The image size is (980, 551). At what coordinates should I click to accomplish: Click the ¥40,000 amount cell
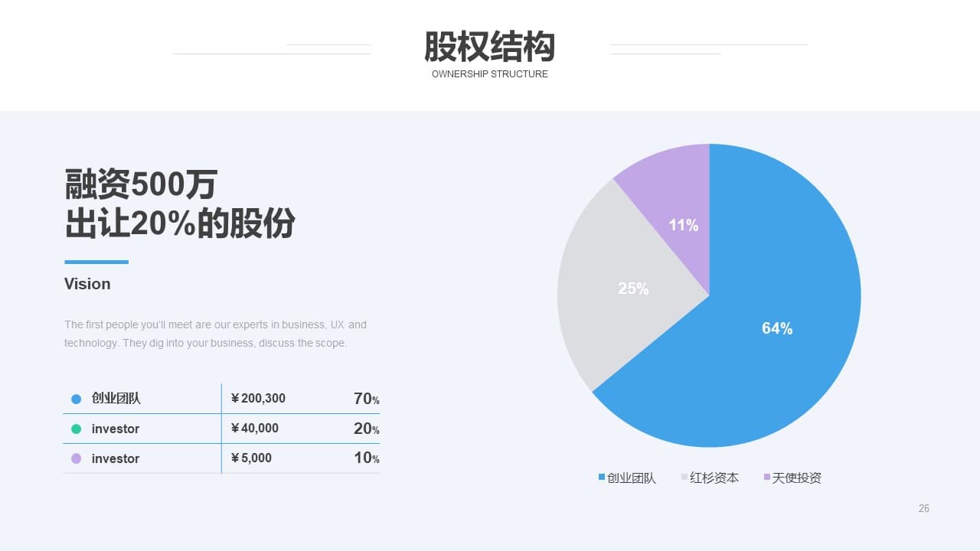point(254,429)
